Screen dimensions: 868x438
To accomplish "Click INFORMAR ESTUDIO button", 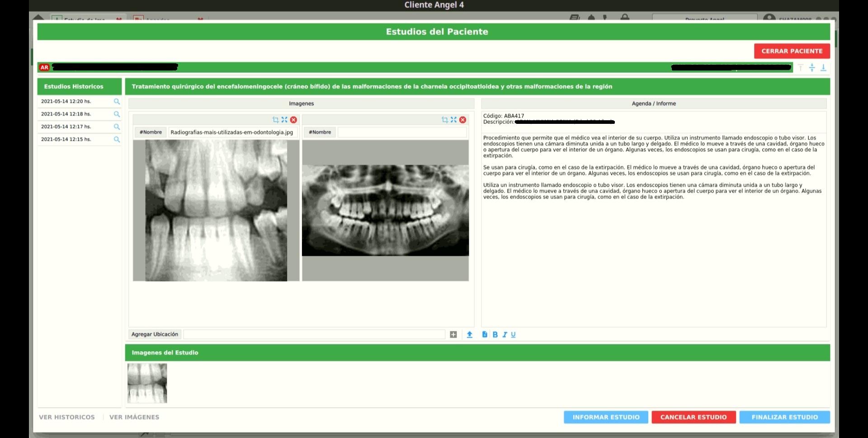I will click(x=606, y=417).
